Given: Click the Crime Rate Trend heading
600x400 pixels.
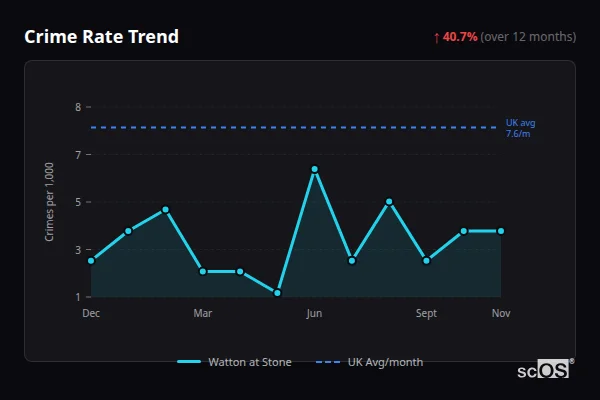Looking at the screenshot, I should tap(101, 37).
